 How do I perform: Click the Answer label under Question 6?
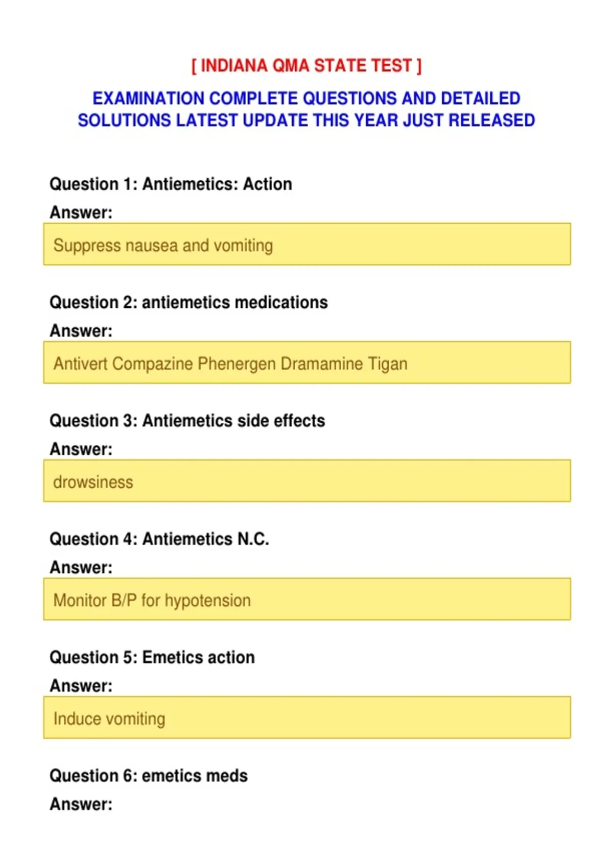[81, 804]
